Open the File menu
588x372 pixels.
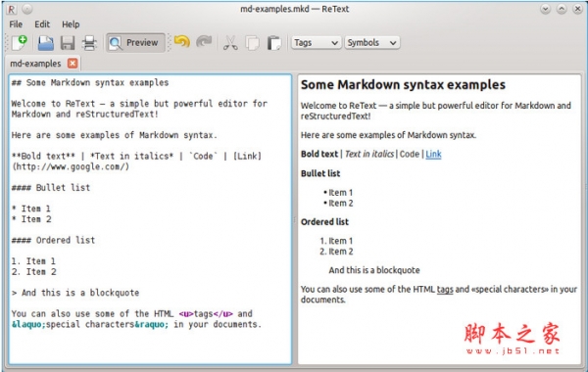click(16, 24)
